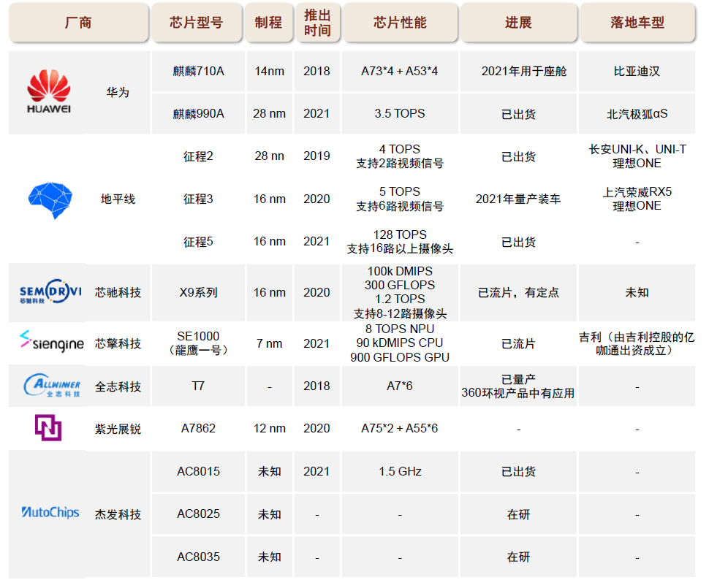Click the 5 TOPS 支持6路视频信号 cell

click(x=400, y=199)
